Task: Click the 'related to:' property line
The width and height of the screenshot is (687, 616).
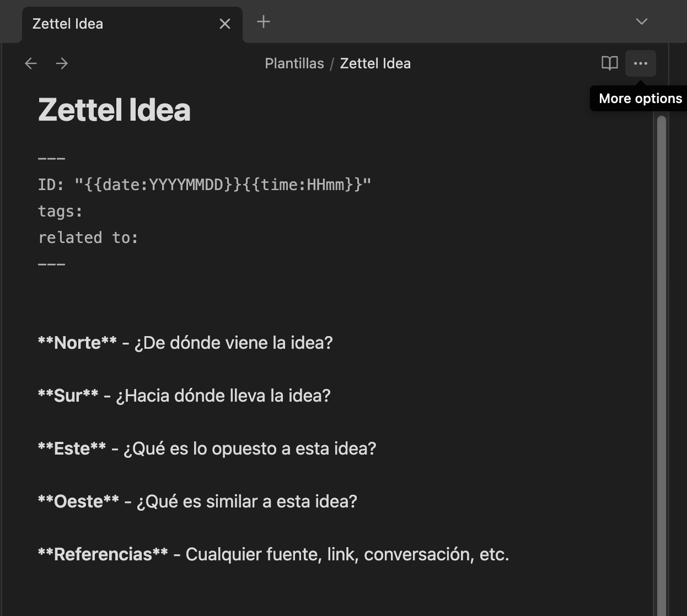Action: 88,237
